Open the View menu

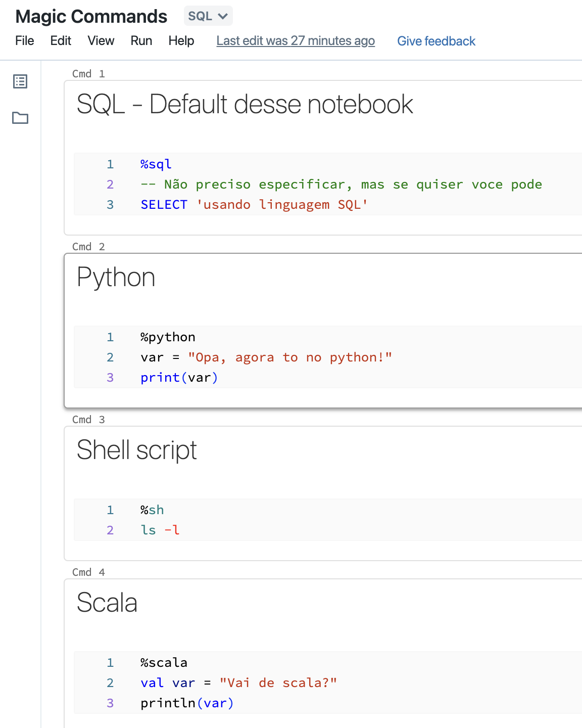click(x=101, y=41)
